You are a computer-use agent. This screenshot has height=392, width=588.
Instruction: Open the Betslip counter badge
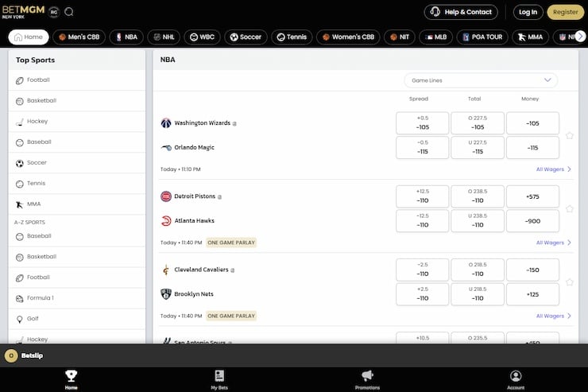click(x=11, y=355)
